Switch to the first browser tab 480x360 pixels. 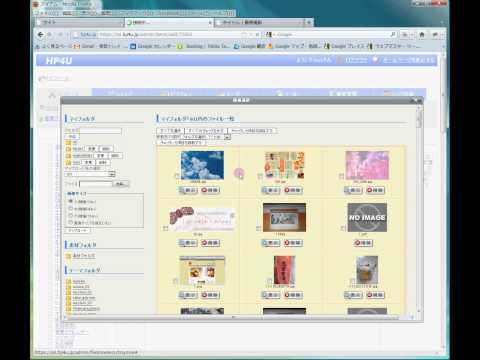click(79, 22)
